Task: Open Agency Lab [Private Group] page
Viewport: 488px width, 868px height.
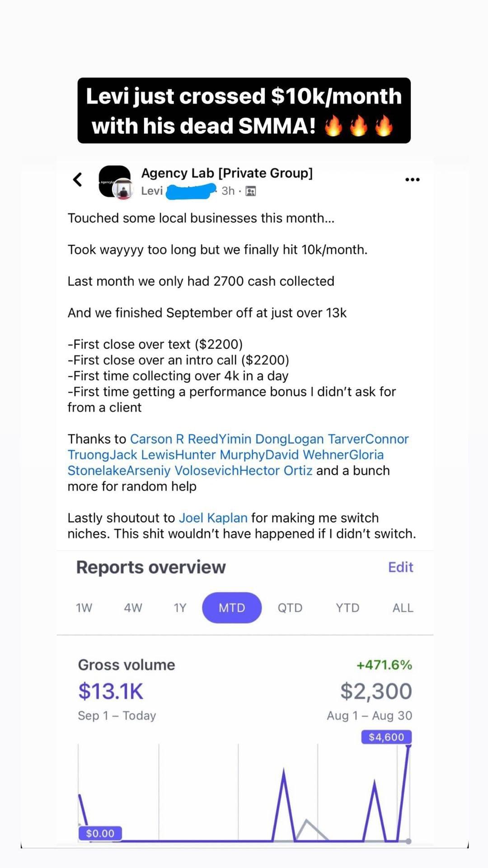Action: tap(227, 173)
